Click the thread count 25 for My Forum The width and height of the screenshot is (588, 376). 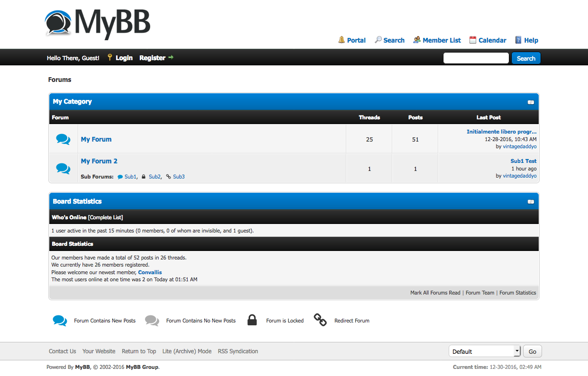tap(370, 139)
